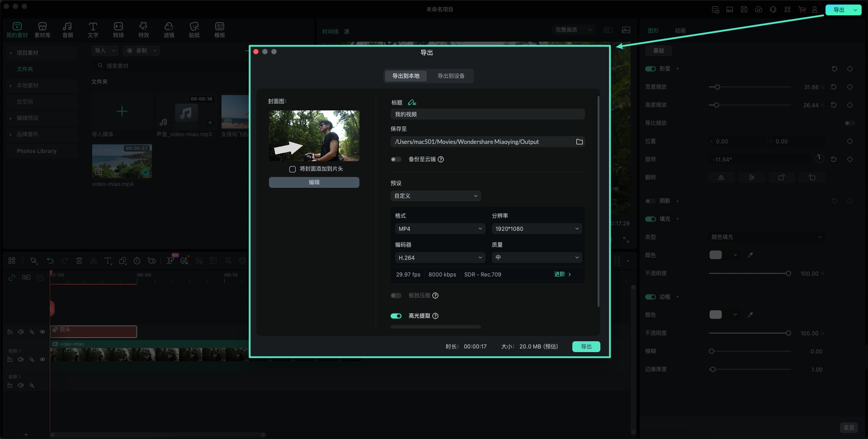The image size is (868, 439).
Task: Click the green 导出 button in dialog
Action: point(586,347)
